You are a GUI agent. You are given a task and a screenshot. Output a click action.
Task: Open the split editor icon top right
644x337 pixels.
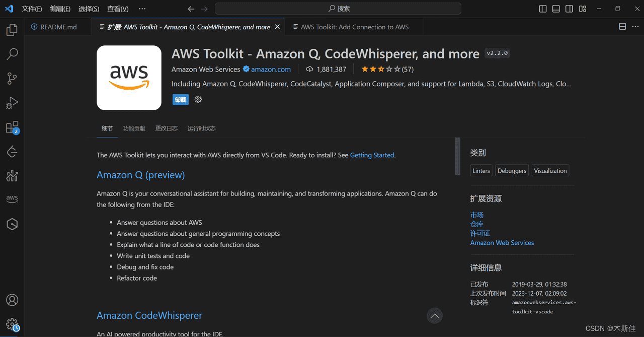[622, 26]
